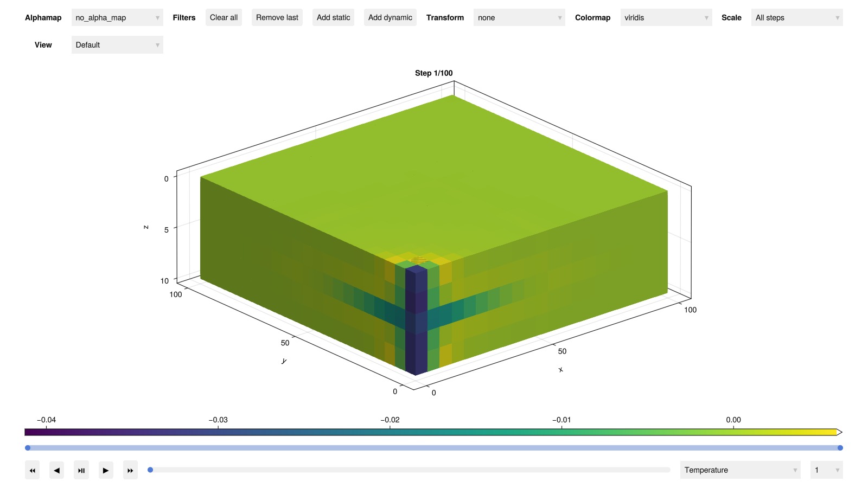Change the Temperature variable selector
The width and height of the screenshot is (868, 488).
coord(740,470)
